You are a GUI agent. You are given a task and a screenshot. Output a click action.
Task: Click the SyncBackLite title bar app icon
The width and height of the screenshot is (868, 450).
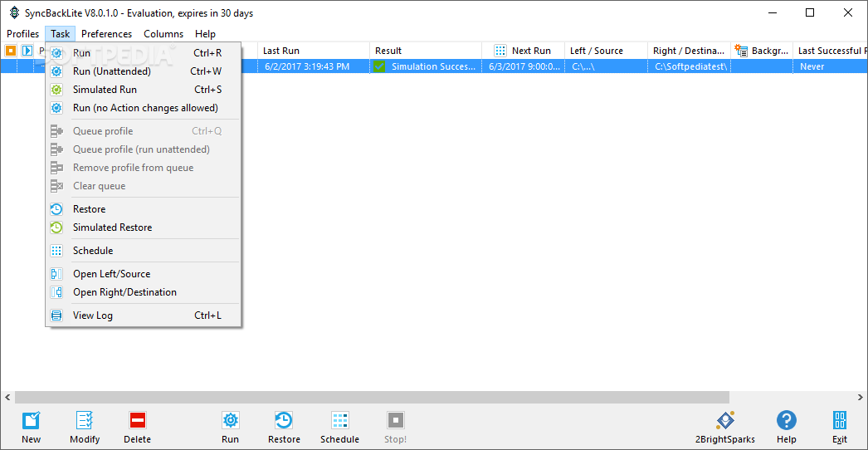(14, 12)
